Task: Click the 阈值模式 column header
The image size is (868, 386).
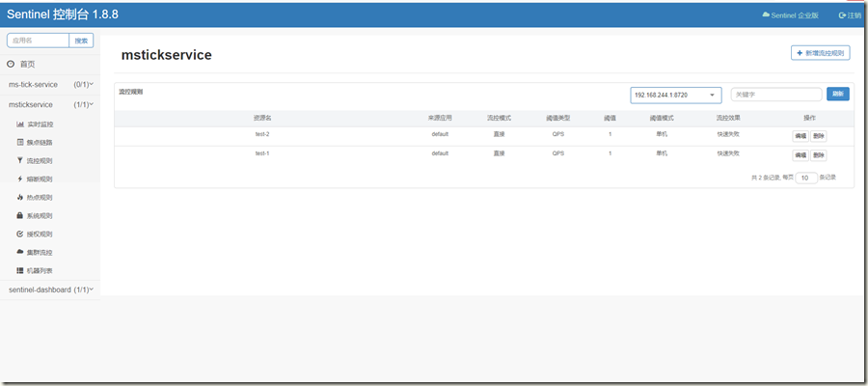Action: 662,118
